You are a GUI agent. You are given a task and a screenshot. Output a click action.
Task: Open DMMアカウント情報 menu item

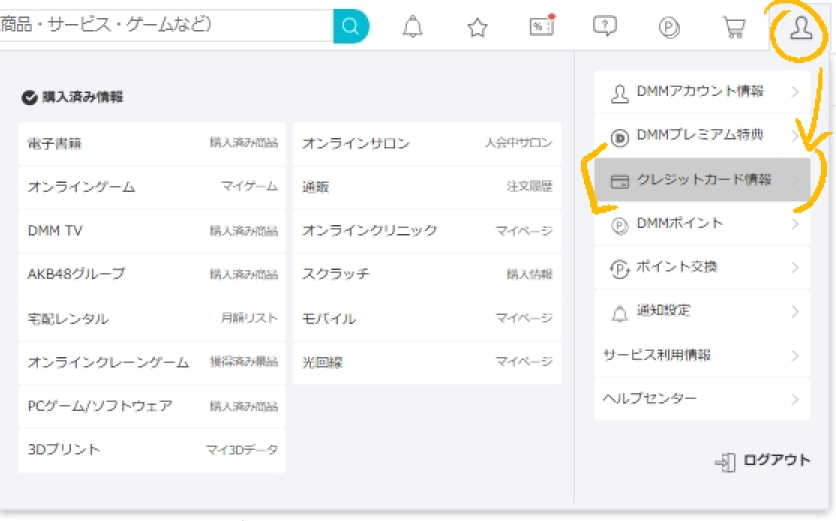(x=700, y=92)
